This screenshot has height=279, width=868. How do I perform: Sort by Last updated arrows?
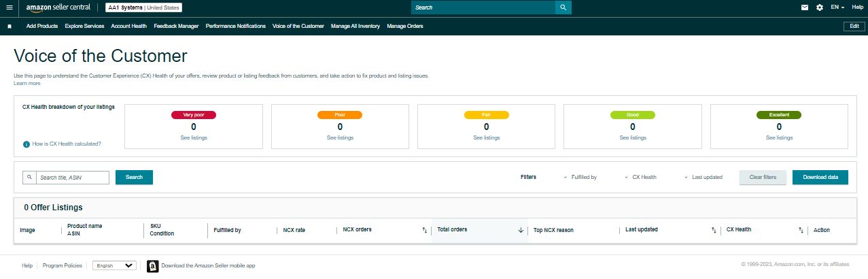point(714,230)
